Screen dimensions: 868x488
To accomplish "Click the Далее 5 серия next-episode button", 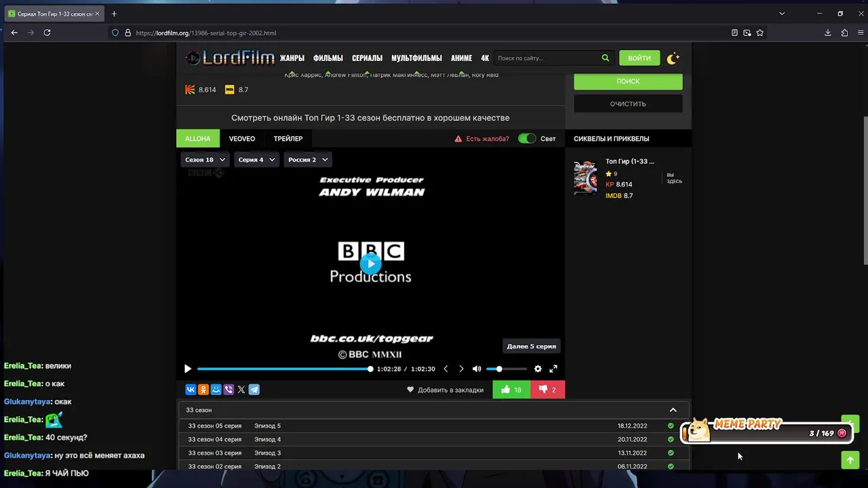I will coord(532,346).
